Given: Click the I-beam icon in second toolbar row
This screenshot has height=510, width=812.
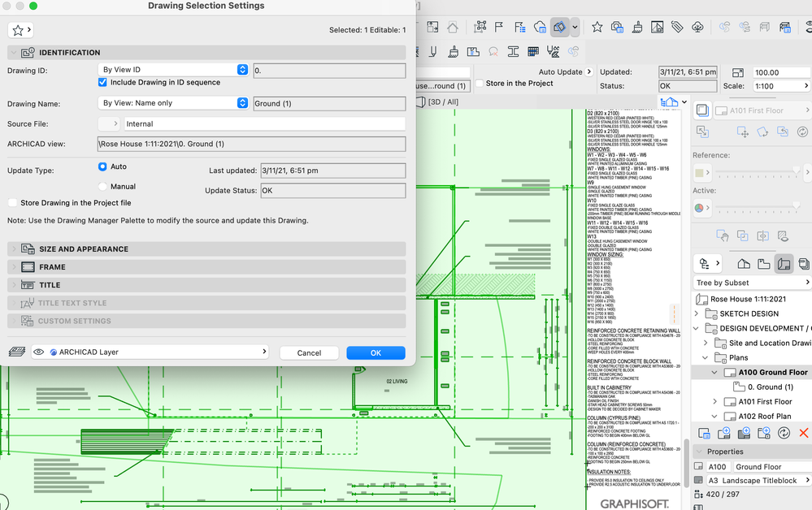Looking at the screenshot, I should point(512,51).
